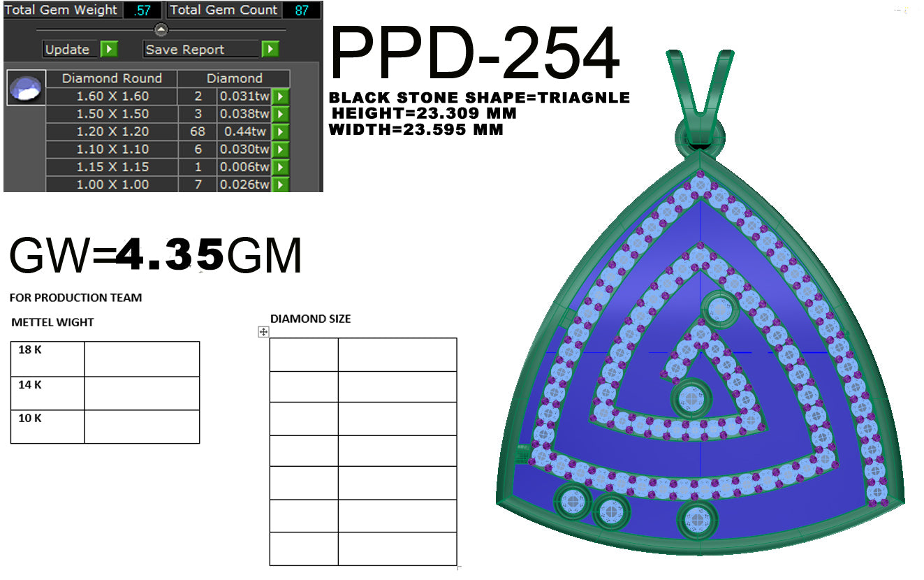Click the Total Gem Weight value .57

(142, 10)
